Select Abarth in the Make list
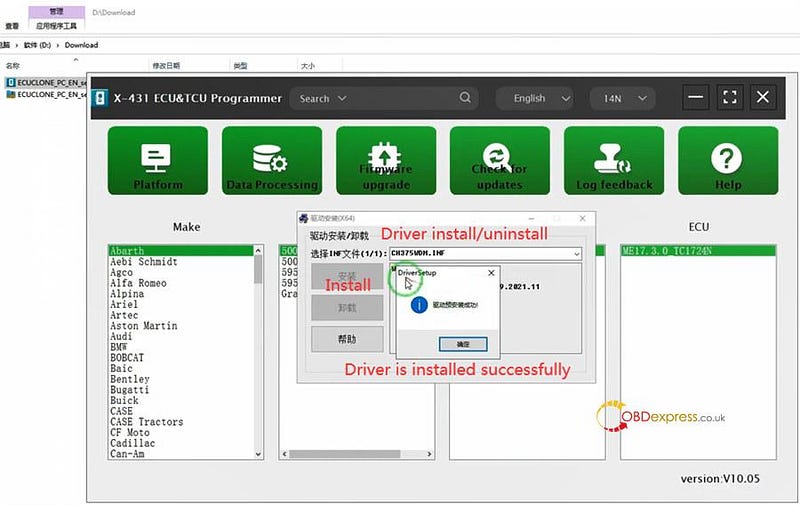The width and height of the screenshot is (800, 505). pos(181,250)
